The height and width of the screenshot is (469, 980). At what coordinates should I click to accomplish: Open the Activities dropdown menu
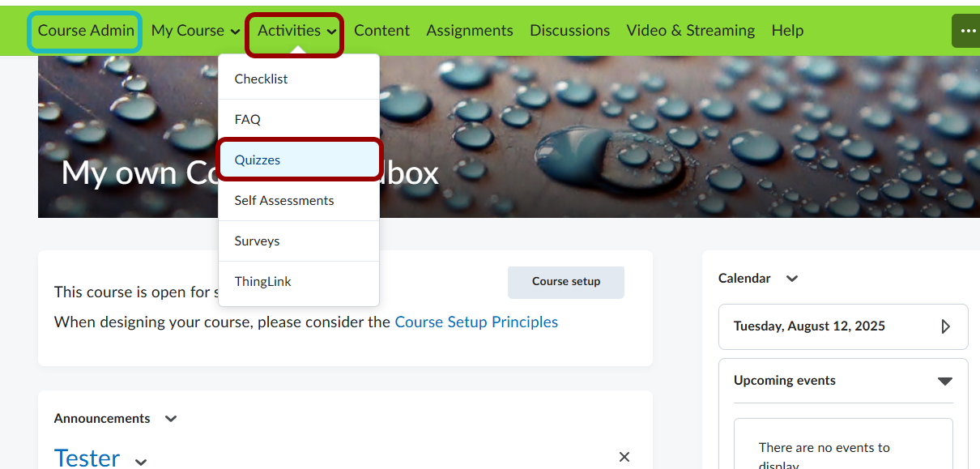point(296,31)
